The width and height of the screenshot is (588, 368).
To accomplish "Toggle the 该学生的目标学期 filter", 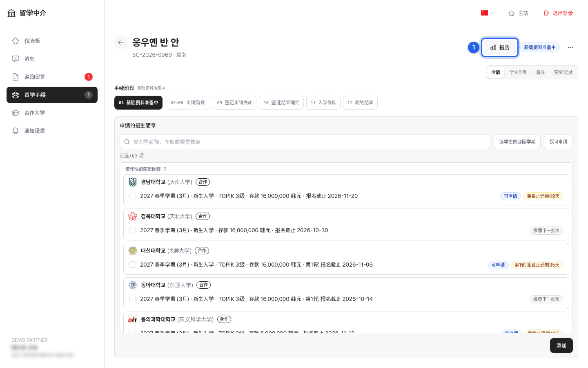I will (x=517, y=142).
